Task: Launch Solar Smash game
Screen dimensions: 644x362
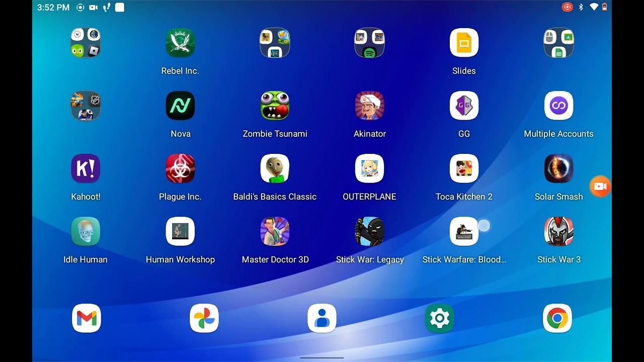Action: (x=558, y=168)
